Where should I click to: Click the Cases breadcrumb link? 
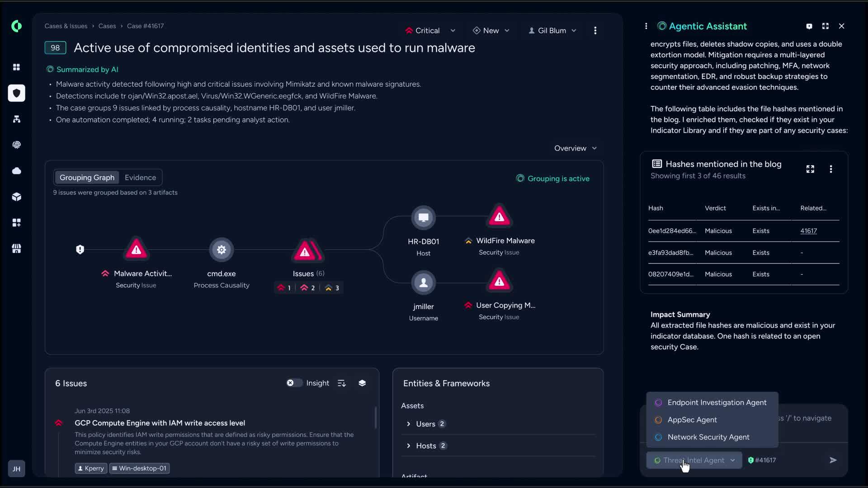click(107, 26)
